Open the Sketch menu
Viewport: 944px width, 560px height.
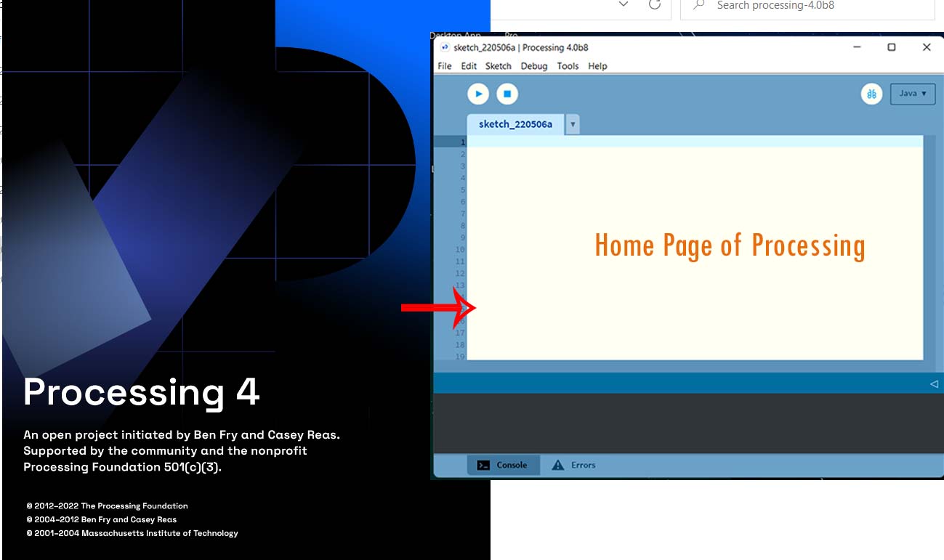pyautogui.click(x=499, y=66)
